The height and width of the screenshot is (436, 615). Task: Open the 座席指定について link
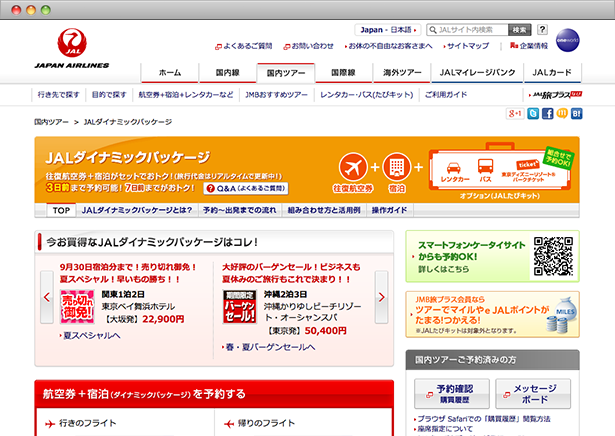(x=444, y=429)
